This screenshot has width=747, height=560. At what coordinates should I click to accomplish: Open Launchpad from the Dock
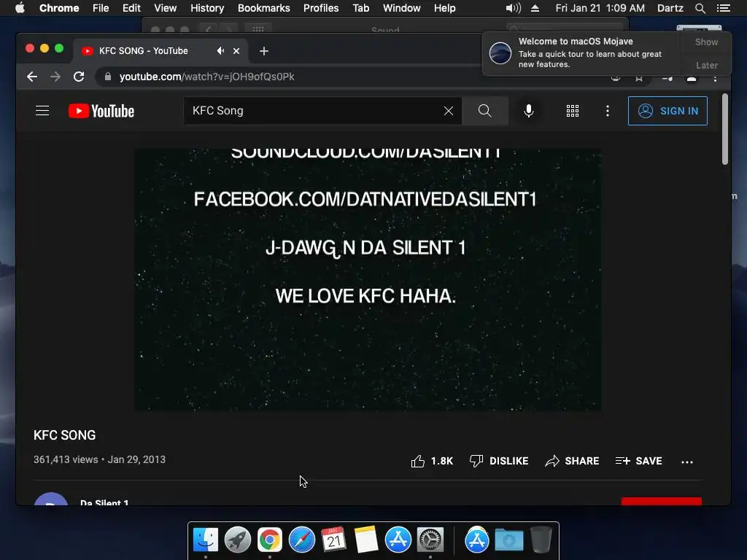238,540
